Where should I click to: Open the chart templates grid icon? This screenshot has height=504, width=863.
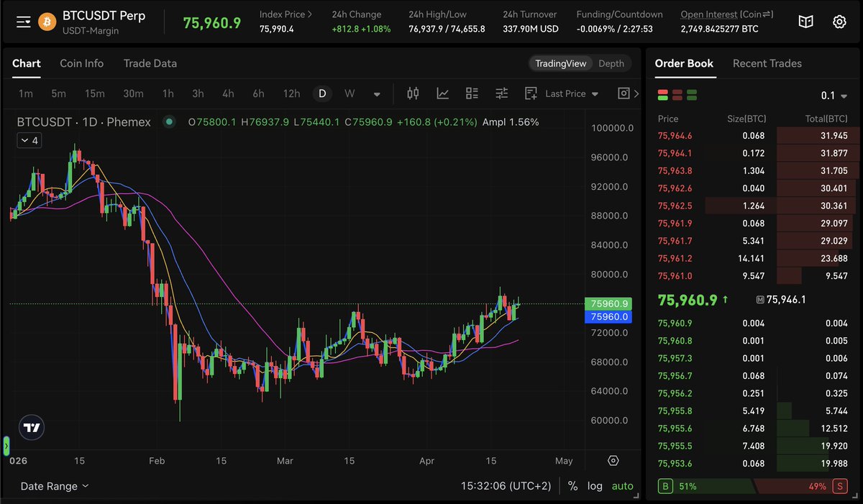coord(472,93)
